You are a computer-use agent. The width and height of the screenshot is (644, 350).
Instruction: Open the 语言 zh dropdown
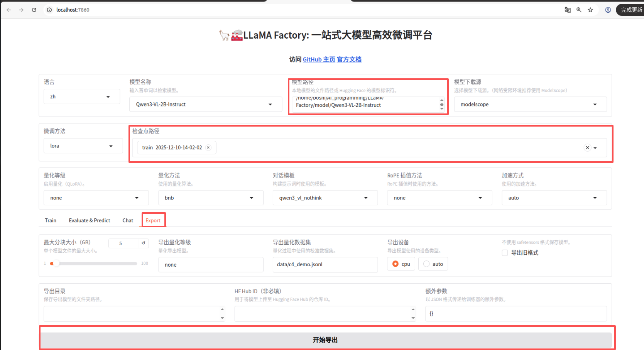82,96
